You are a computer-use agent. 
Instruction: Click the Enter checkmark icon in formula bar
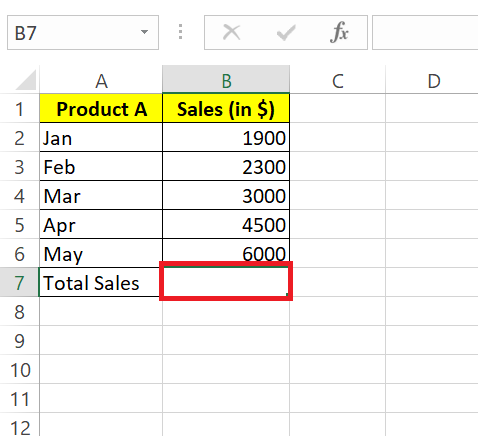[286, 33]
